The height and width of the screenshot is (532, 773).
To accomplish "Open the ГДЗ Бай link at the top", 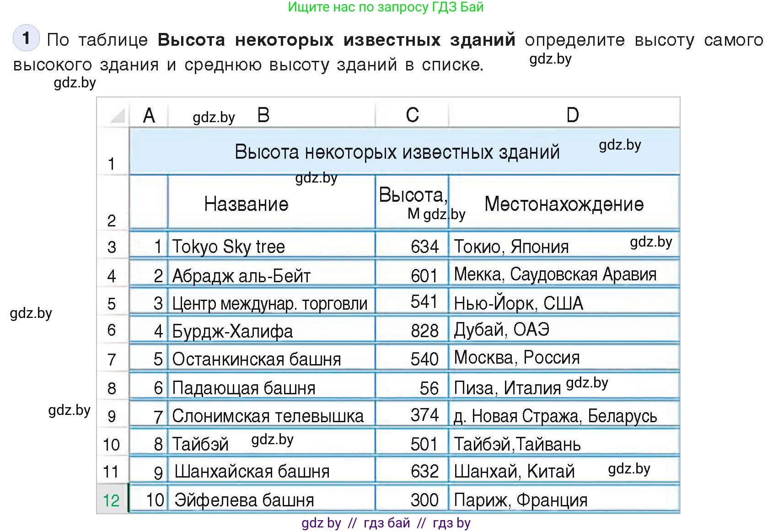I will click(x=386, y=7).
